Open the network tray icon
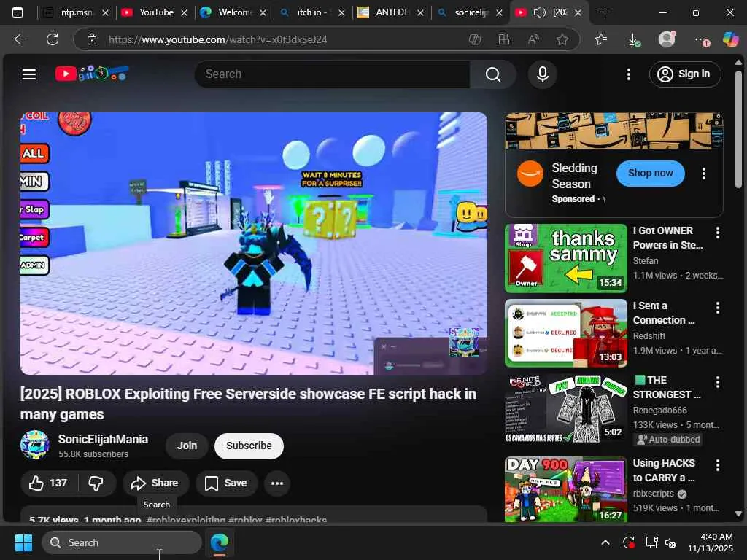 (651, 542)
